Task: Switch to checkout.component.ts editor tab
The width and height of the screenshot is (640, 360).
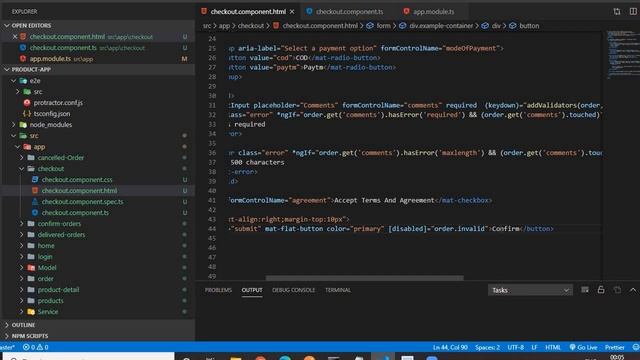Action: [349, 12]
